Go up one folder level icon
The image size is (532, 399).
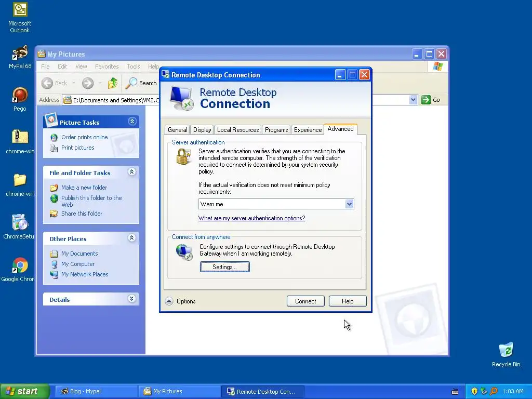click(x=113, y=83)
